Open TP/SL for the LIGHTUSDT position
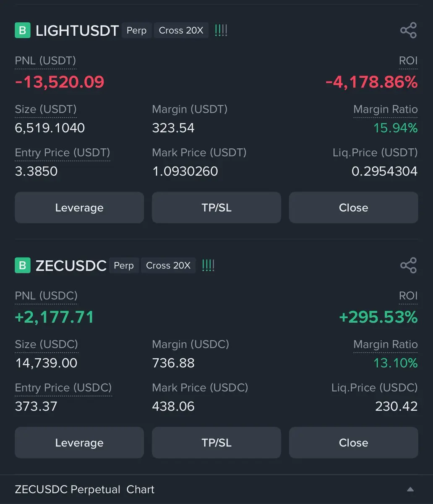Image resolution: width=433 pixels, height=504 pixels. 216,207
